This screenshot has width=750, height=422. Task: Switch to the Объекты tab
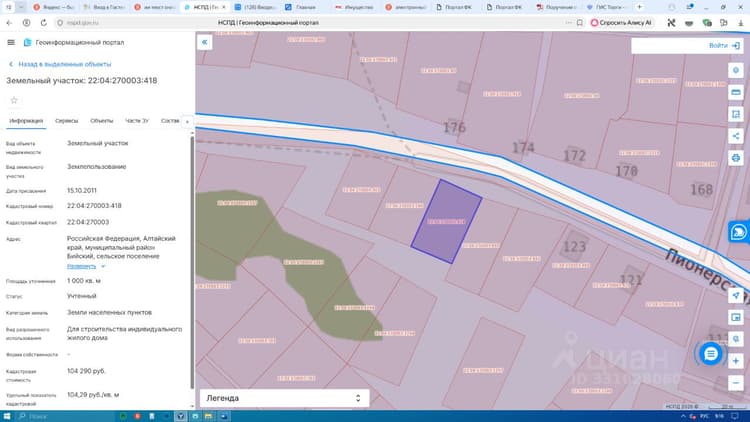tap(101, 121)
